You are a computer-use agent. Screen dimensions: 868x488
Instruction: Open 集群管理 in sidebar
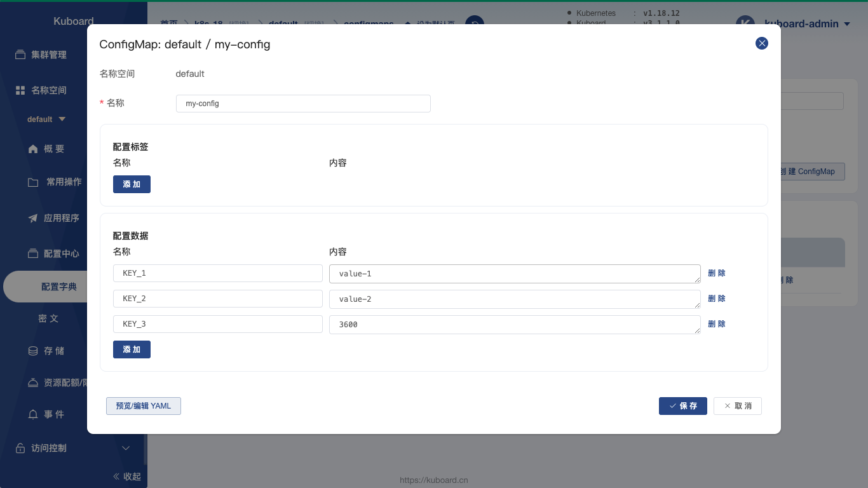point(49,55)
